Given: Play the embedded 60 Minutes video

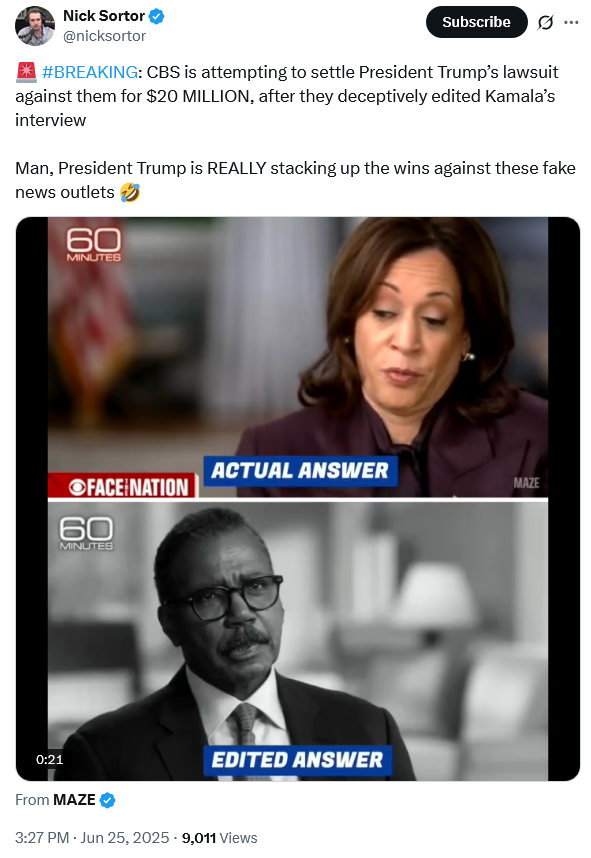Looking at the screenshot, I should 298,498.
